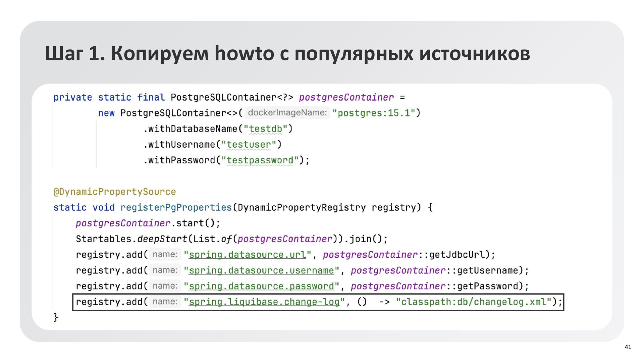The width and height of the screenshot is (644, 363).
Task: Click the Startables.deepStart call
Action: point(131,239)
